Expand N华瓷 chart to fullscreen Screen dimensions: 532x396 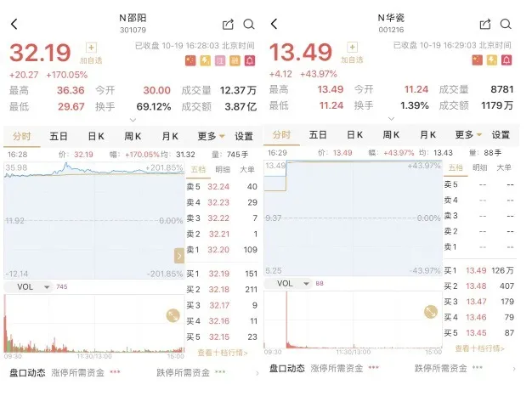click(431, 312)
